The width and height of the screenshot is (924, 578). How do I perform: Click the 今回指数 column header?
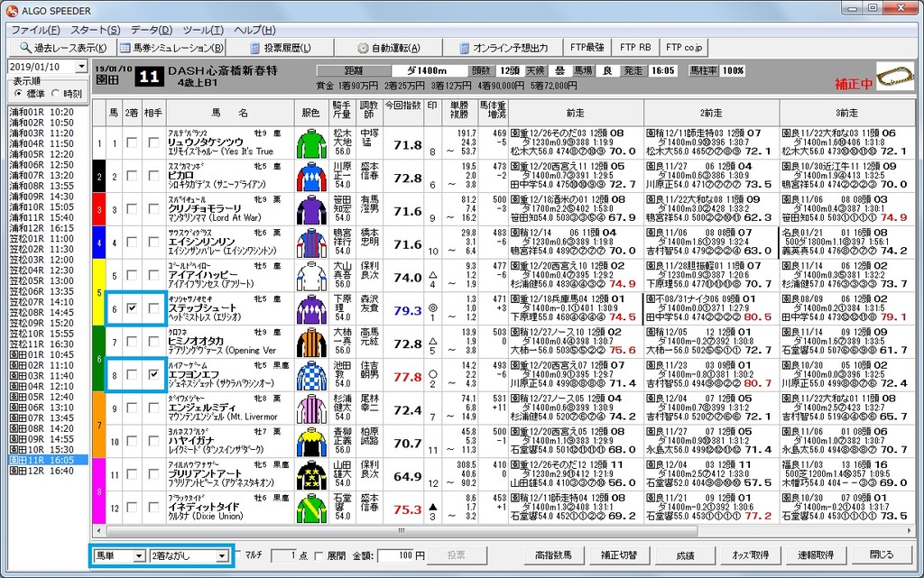click(403, 113)
